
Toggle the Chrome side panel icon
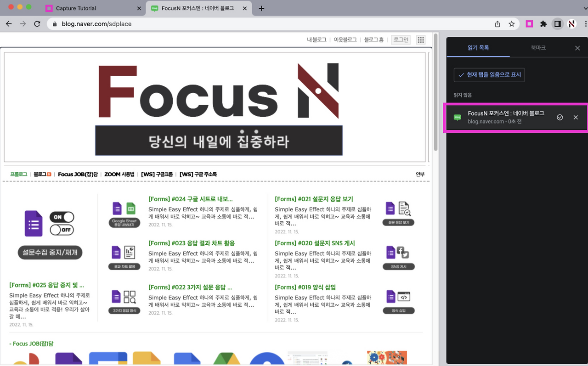[x=557, y=24]
